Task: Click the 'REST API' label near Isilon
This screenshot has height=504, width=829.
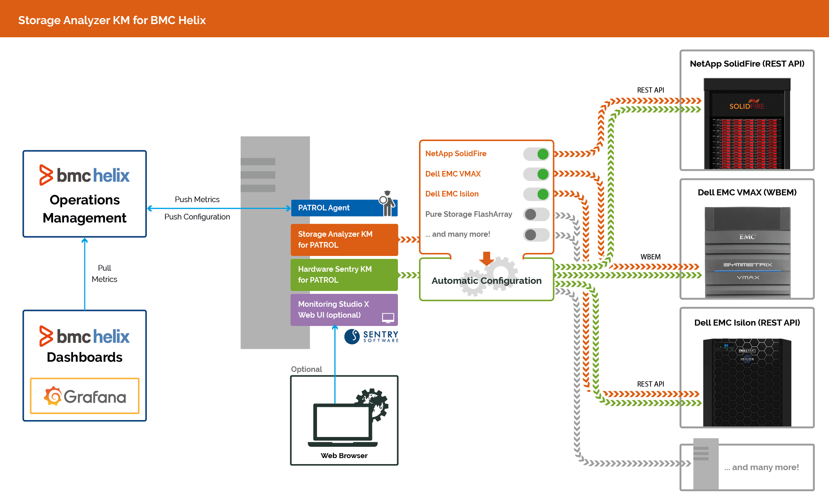Action: tap(650, 384)
